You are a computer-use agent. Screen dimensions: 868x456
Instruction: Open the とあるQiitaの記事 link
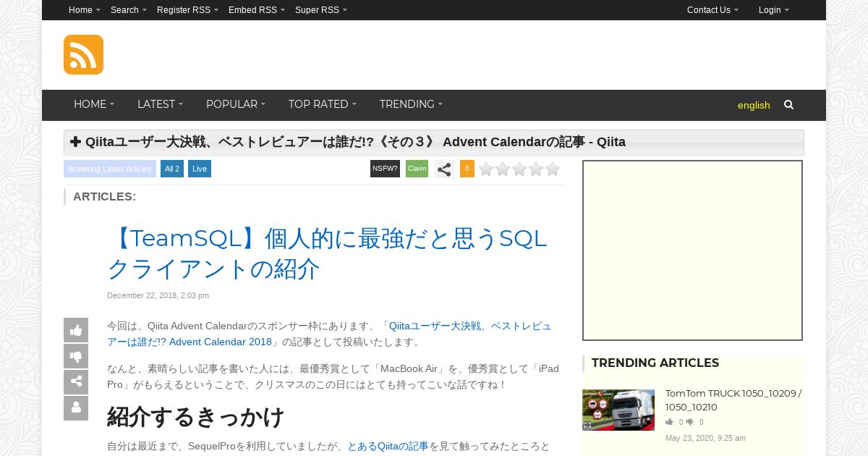388,446
